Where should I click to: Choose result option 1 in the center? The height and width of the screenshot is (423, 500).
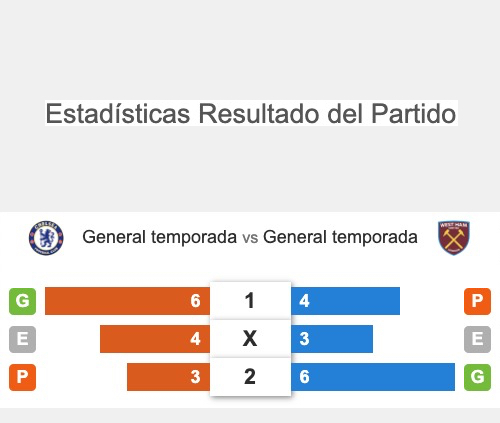coord(250,301)
